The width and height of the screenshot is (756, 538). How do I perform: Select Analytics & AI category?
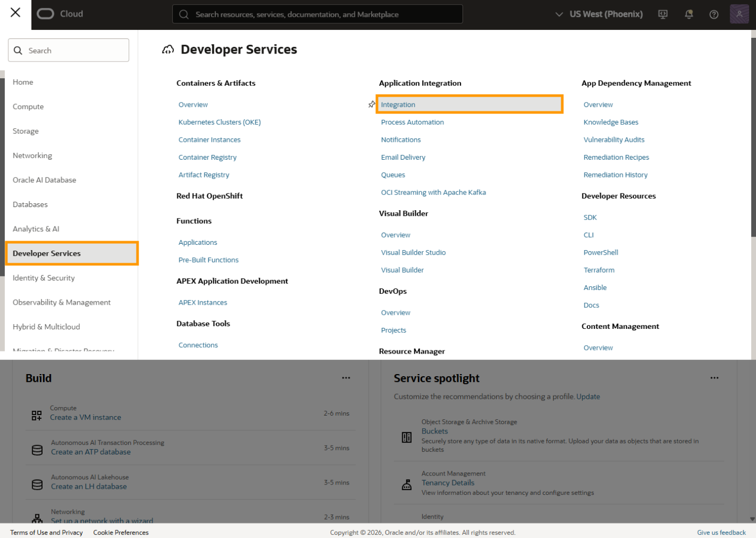pos(36,229)
